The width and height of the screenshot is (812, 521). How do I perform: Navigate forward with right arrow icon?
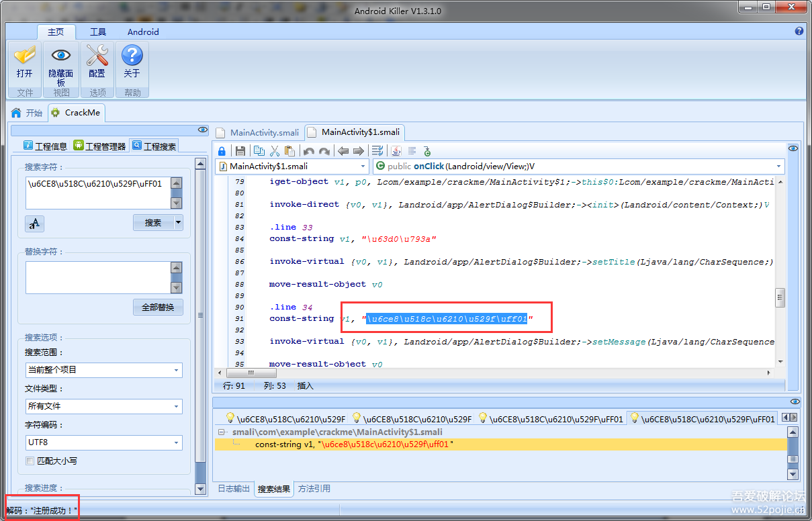coord(359,151)
